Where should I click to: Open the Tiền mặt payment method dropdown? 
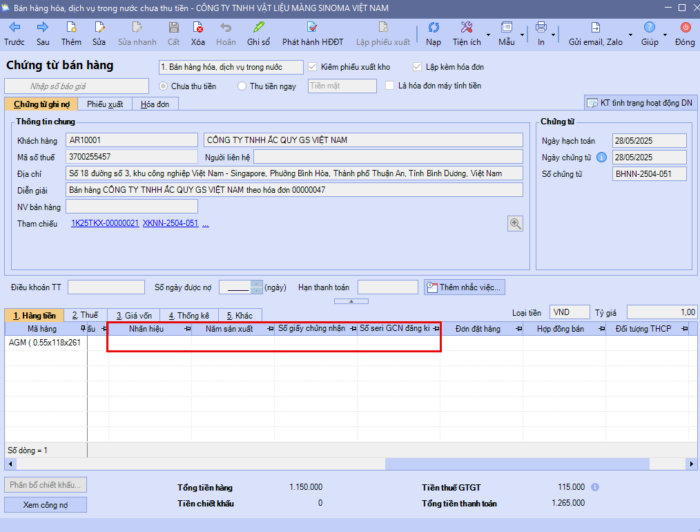click(342, 86)
